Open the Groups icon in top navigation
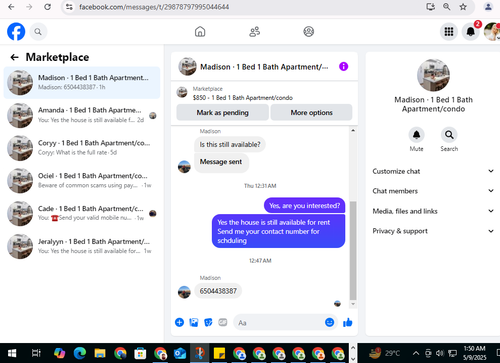This screenshot has height=363, width=500. [309, 32]
